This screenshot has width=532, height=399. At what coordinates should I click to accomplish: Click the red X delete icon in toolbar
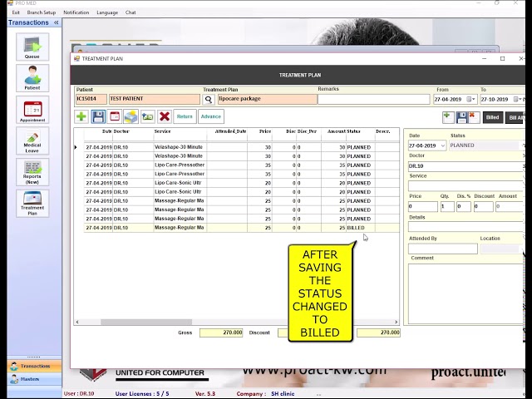point(165,116)
